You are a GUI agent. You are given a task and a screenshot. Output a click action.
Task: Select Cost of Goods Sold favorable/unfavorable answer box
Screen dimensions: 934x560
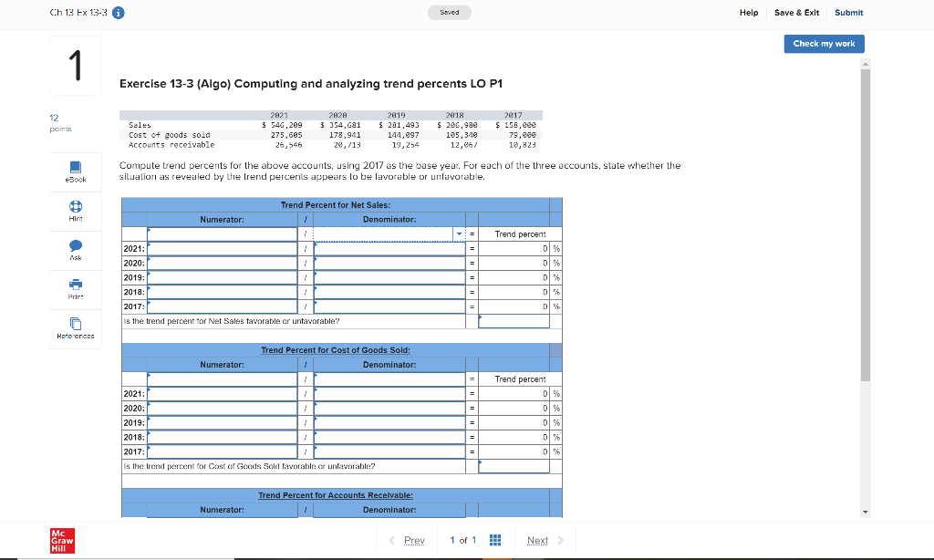[514, 466]
